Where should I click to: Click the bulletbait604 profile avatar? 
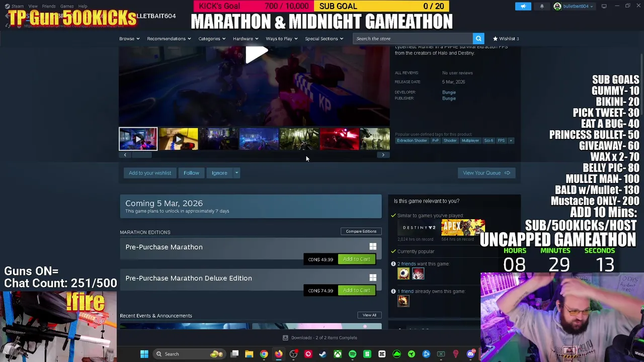pyautogui.click(x=557, y=6)
